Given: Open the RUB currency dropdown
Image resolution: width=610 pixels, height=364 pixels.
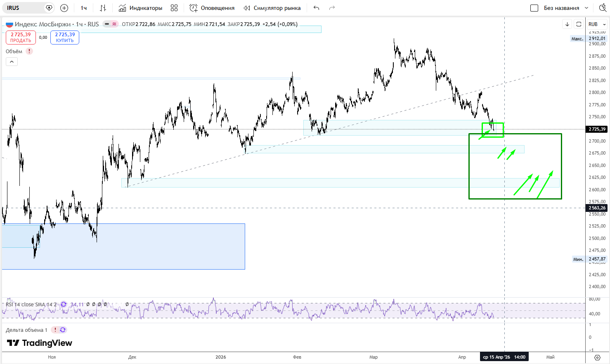Looking at the screenshot, I should (x=597, y=24).
